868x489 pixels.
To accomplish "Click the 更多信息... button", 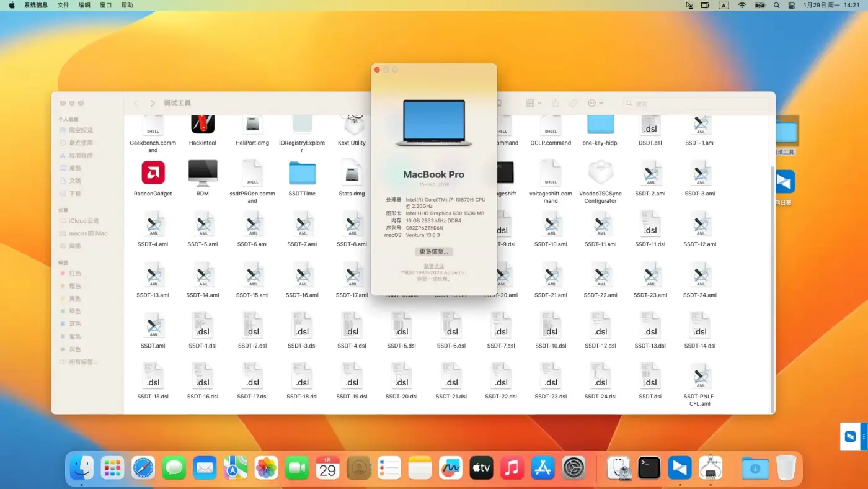I will point(433,251).
